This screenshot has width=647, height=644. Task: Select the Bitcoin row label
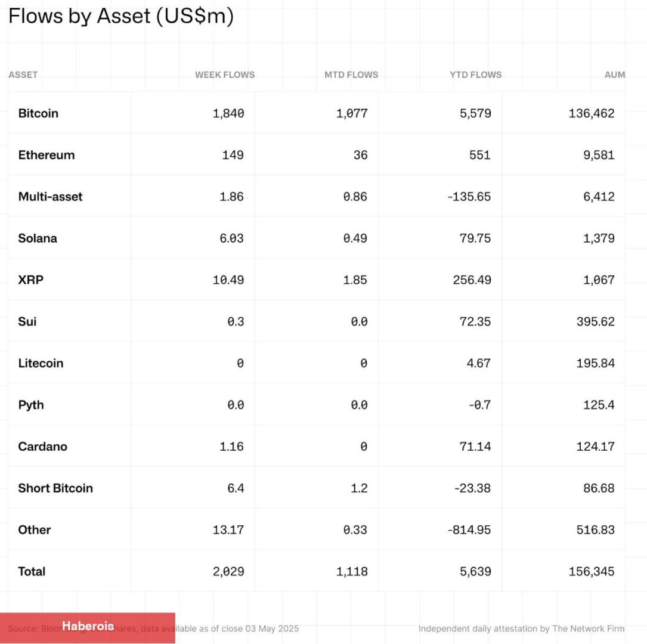point(38,113)
